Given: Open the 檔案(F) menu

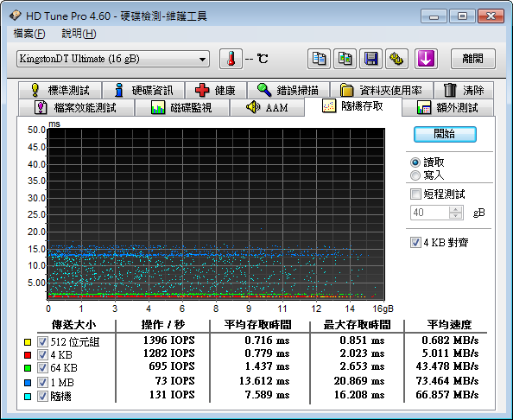Looking at the screenshot, I should (x=29, y=34).
